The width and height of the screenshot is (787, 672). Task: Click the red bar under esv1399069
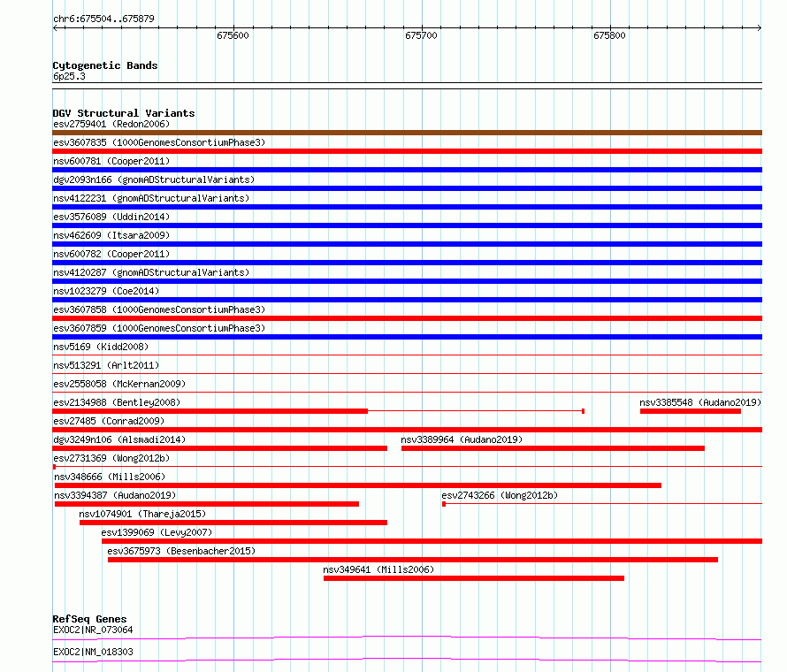click(432, 541)
